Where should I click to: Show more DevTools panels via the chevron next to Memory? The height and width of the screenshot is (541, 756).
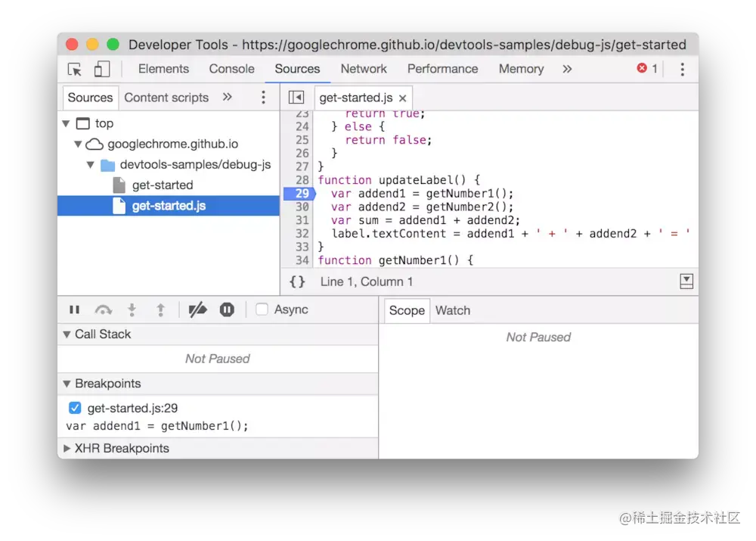567,69
